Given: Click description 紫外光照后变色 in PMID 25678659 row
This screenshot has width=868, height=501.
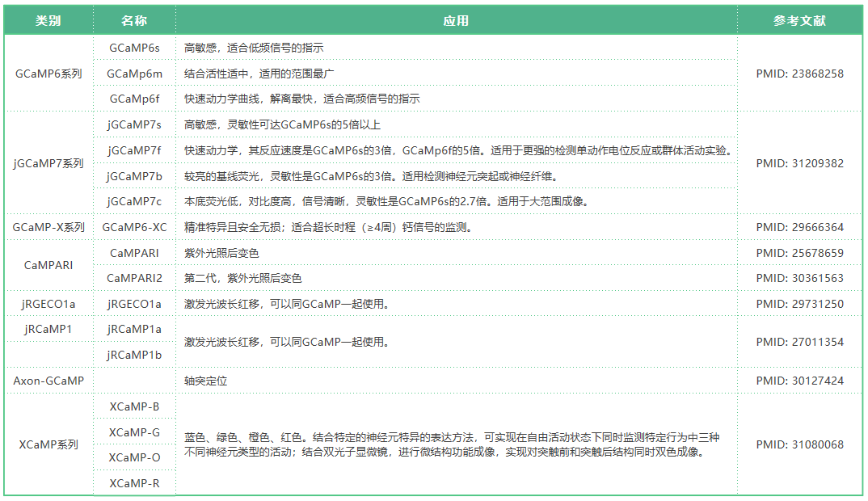Looking at the screenshot, I should (x=221, y=253).
